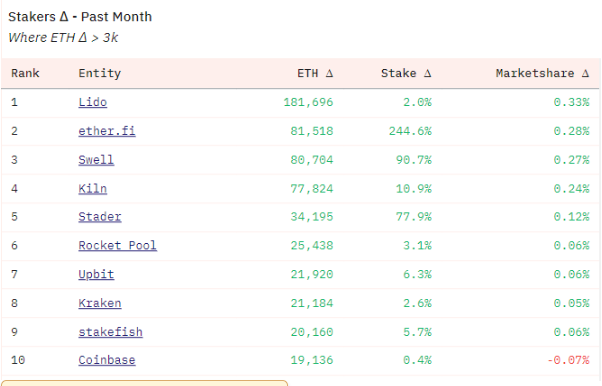Click Coinbase's negative -0.07% marketshare value
602x386 pixels.
point(568,360)
